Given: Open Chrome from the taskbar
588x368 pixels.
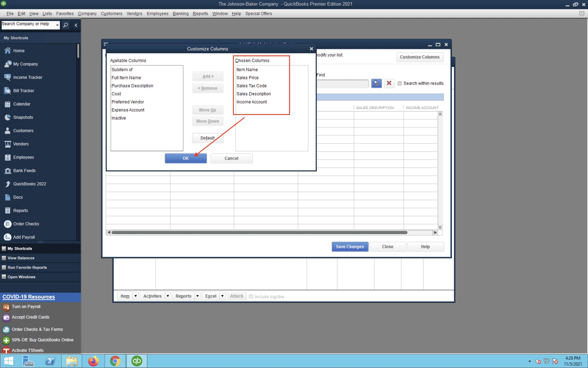Looking at the screenshot, I should [x=115, y=361].
